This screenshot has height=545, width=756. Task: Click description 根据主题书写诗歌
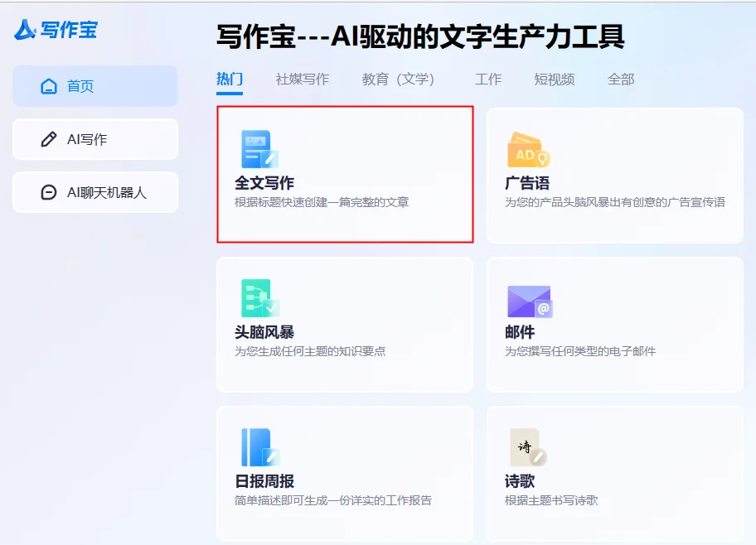pos(551,500)
